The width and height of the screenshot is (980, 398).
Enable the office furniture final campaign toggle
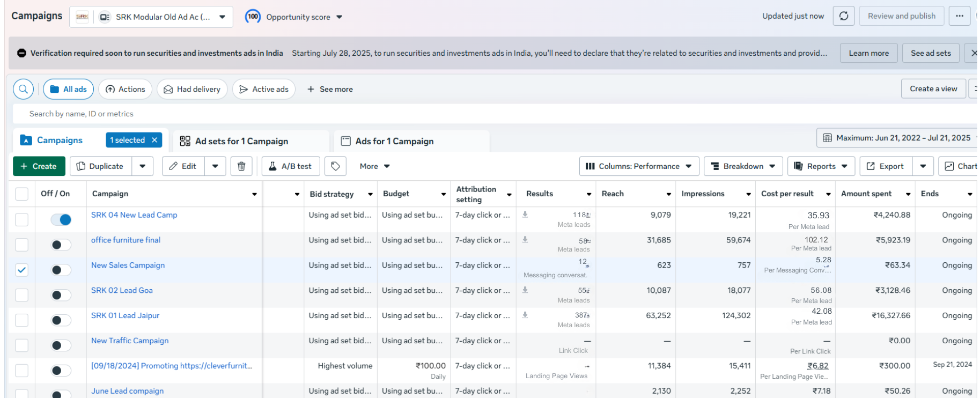(x=61, y=245)
